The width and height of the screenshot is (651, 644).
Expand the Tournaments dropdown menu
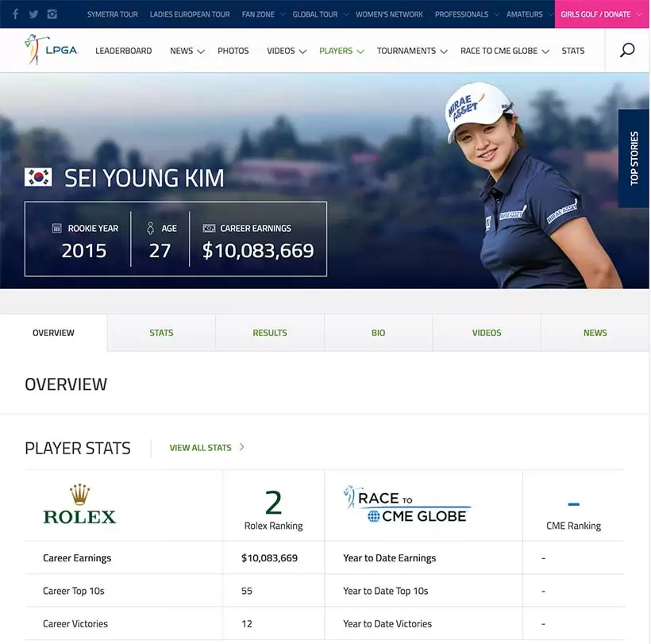click(x=412, y=51)
